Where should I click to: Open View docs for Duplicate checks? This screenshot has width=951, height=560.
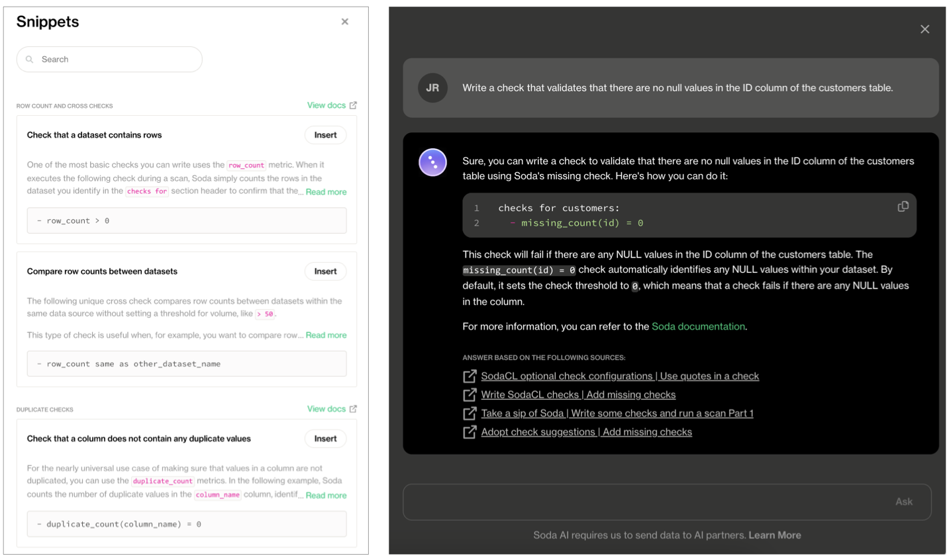point(326,409)
